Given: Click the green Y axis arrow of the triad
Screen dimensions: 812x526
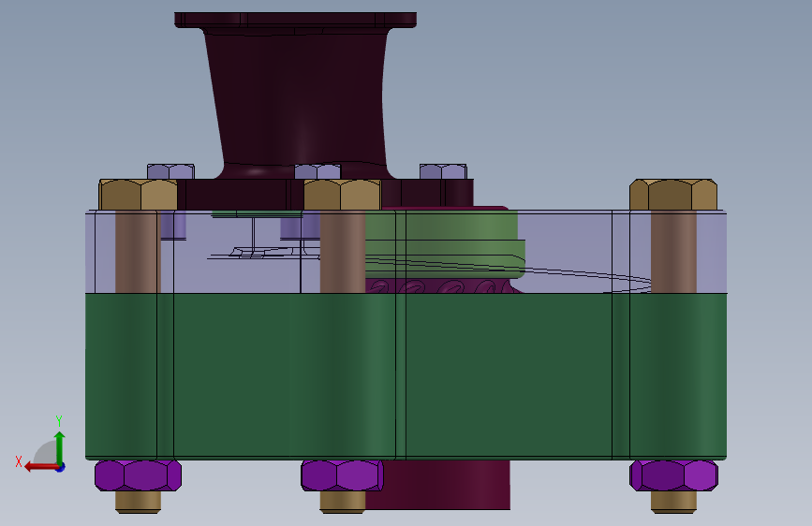Looking at the screenshot, I should click(x=60, y=447).
